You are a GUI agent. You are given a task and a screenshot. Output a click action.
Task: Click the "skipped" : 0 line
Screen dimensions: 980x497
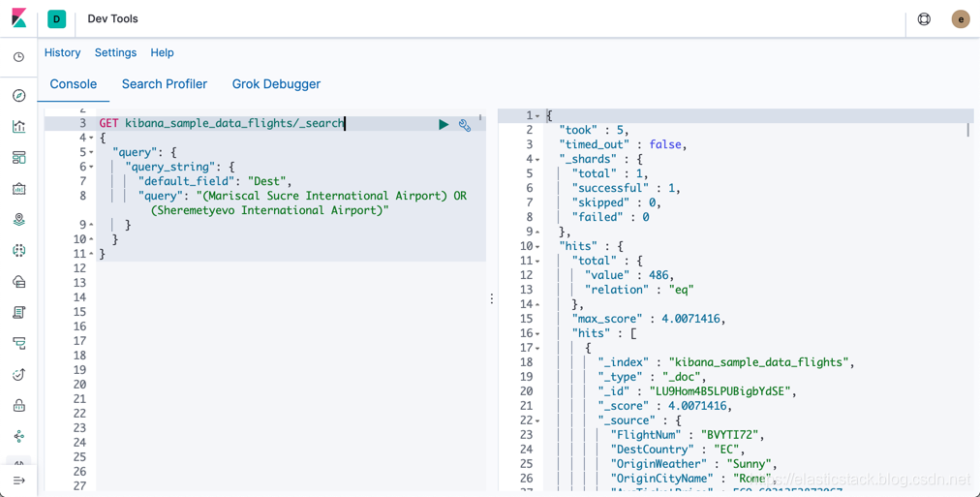coord(617,202)
